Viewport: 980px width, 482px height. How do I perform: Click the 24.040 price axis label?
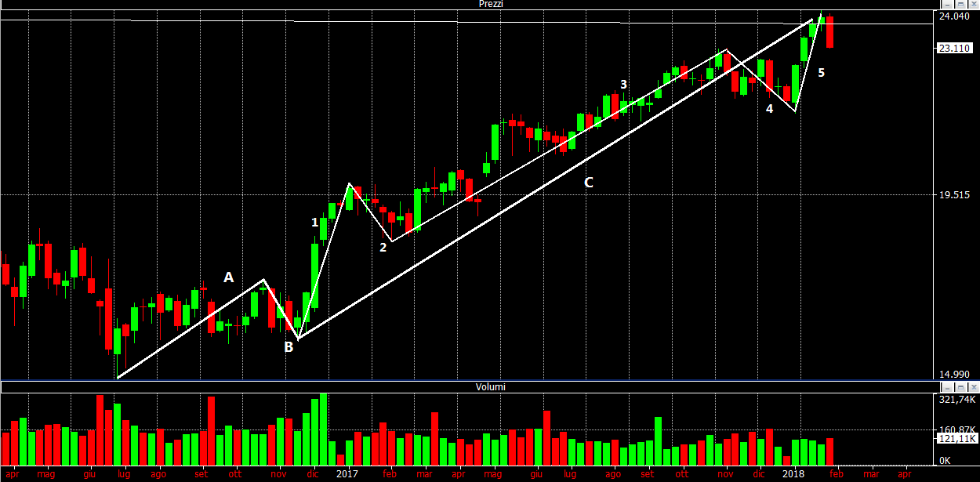pos(953,16)
